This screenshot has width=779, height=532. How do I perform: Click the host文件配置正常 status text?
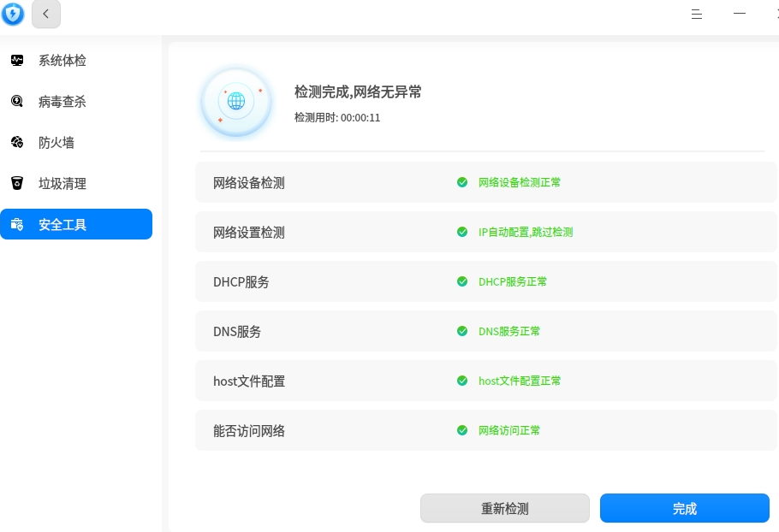tap(520, 381)
